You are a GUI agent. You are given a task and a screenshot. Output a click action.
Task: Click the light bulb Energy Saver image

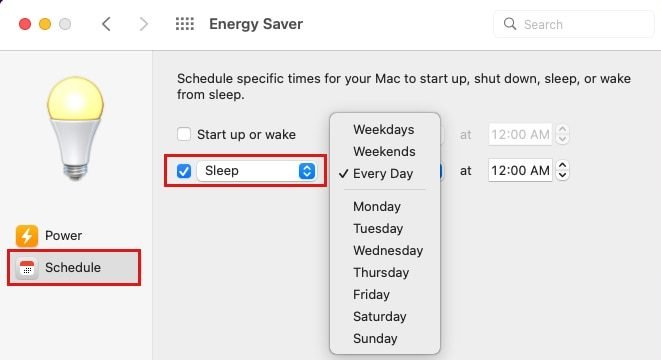[x=75, y=128]
